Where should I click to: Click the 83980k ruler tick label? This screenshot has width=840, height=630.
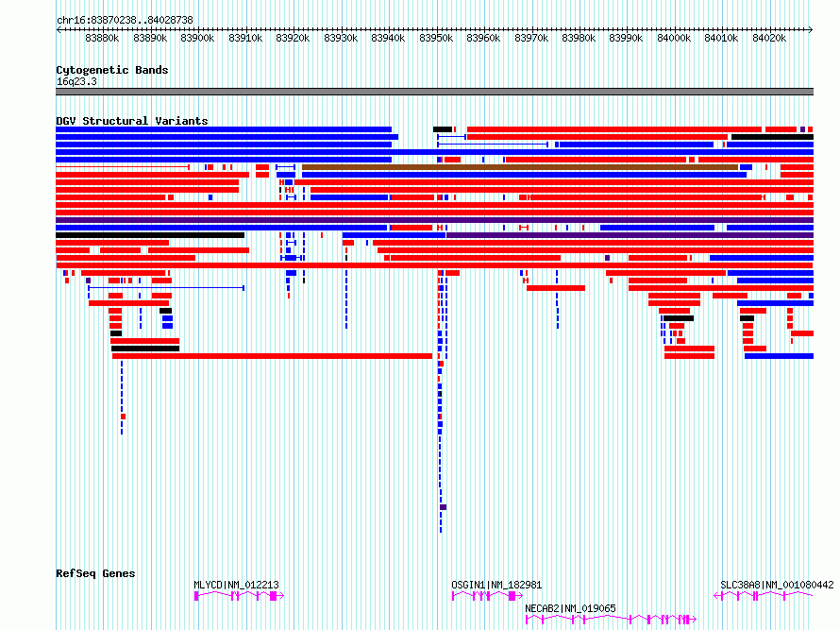pos(580,38)
